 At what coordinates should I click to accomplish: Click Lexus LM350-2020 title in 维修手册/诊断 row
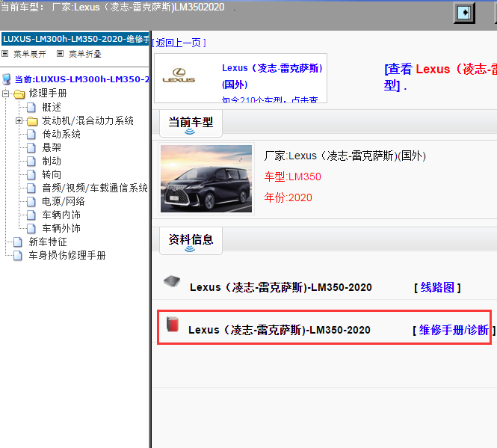(x=280, y=331)
